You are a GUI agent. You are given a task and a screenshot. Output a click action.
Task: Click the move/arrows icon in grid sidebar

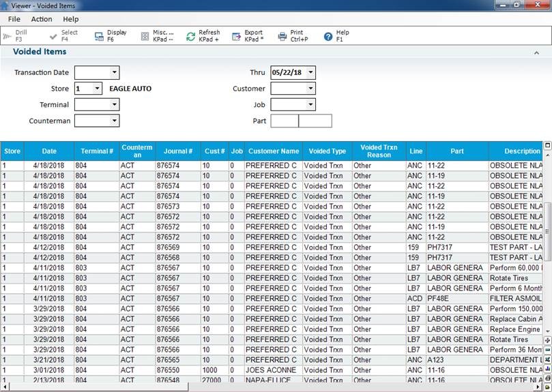pos(547,340)
